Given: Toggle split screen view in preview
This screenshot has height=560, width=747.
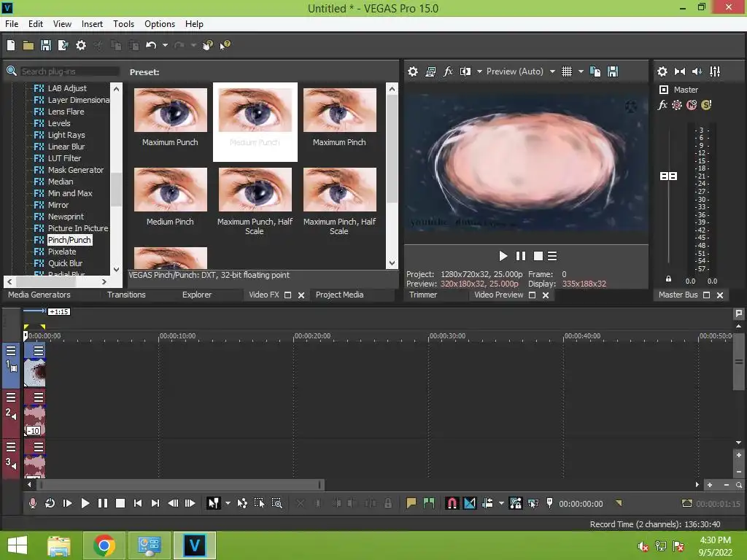Looking at the screenshot, I should click(465, 71).
